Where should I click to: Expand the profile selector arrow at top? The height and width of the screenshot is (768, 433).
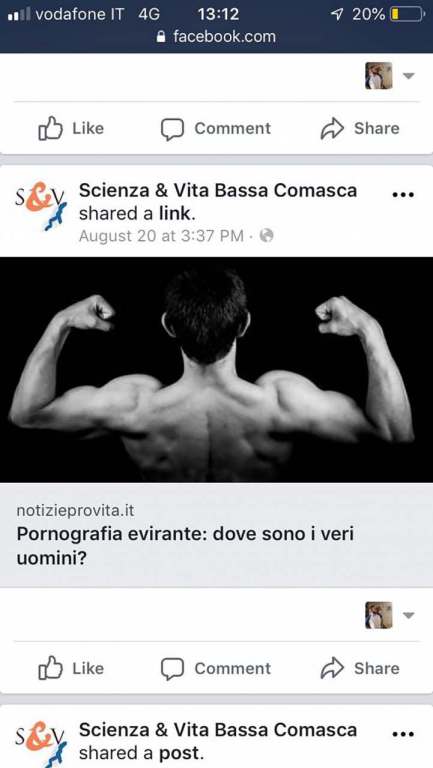pyautogui.click(x=409, y=75)
